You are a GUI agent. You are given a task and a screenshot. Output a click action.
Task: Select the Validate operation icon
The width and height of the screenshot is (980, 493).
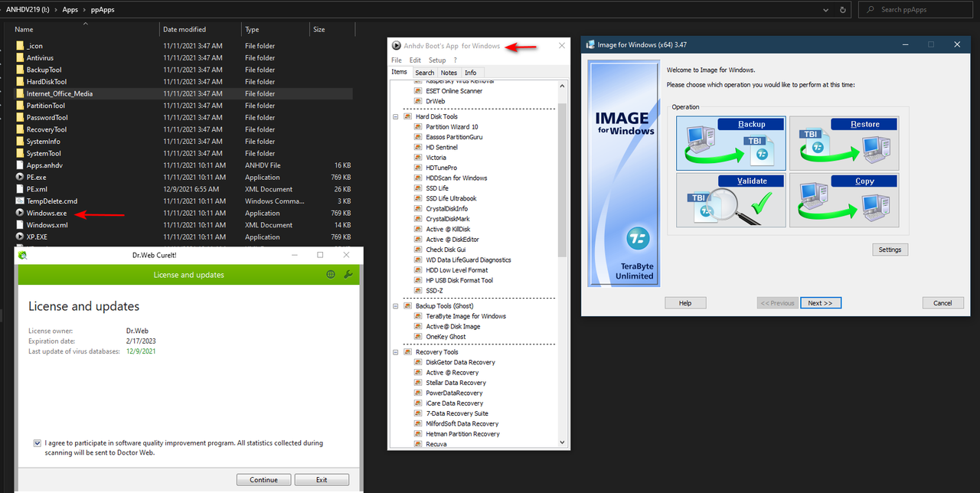point(731,200)
